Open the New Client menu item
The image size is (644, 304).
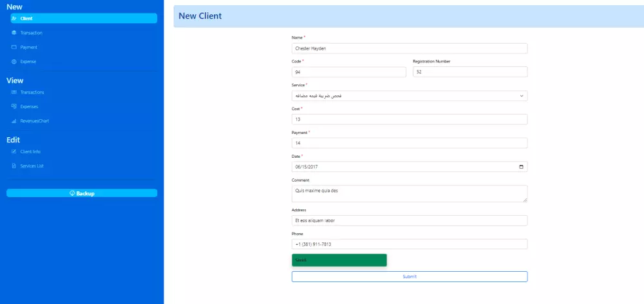[x=84, y=18]
